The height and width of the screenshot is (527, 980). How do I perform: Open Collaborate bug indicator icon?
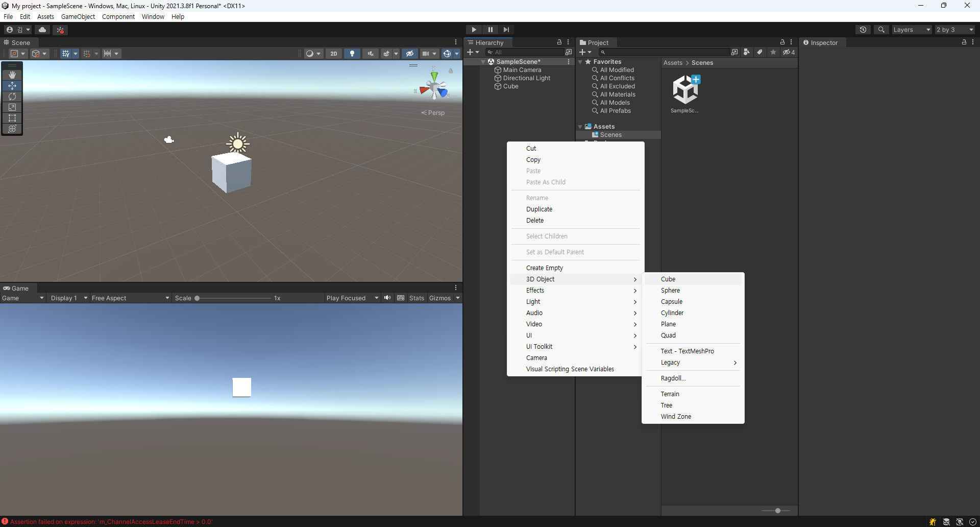(60, 30)
